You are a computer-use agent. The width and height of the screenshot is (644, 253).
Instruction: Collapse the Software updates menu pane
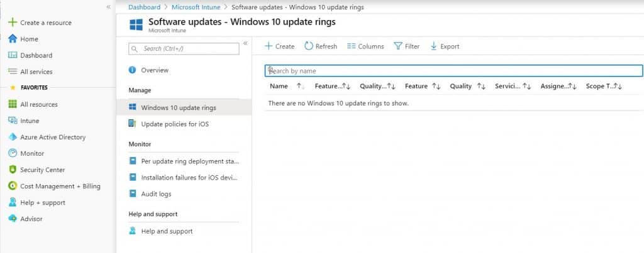tap(245, 43)
